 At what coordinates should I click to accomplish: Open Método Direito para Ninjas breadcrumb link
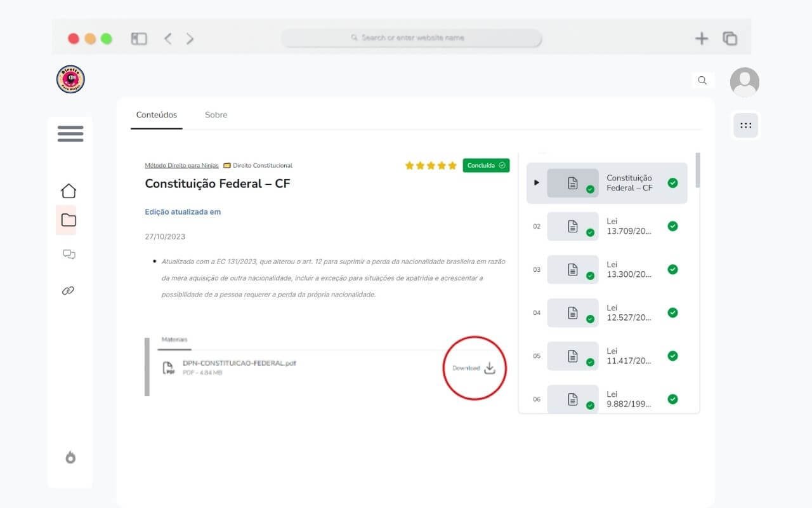point(181,166)
